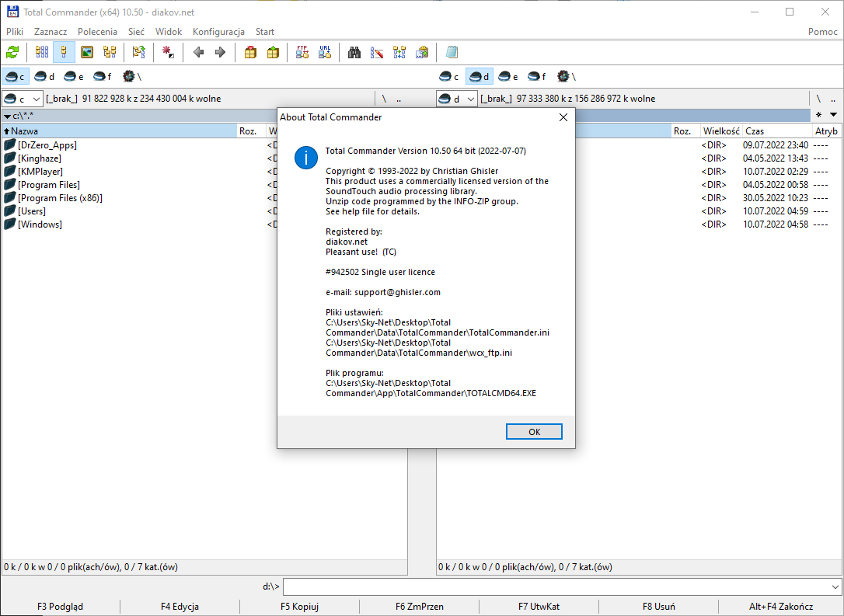Screen dimensions: 844x616
Task: Click the Unpack files box icon
Action: (273, 52)
